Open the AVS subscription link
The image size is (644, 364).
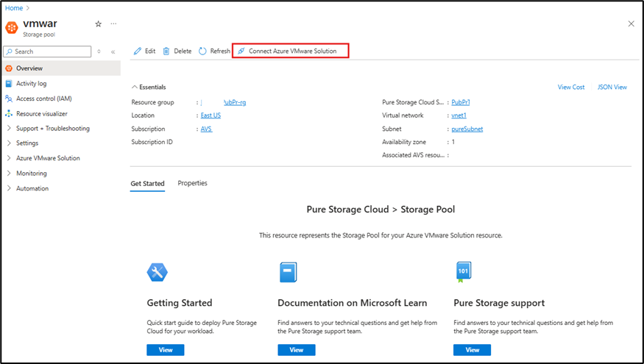(206, 129)
